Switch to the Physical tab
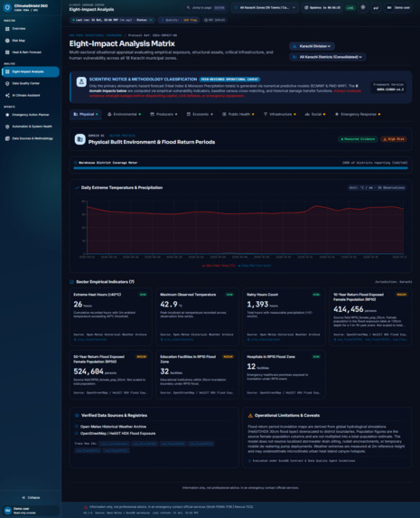 [x=85, y=114]
